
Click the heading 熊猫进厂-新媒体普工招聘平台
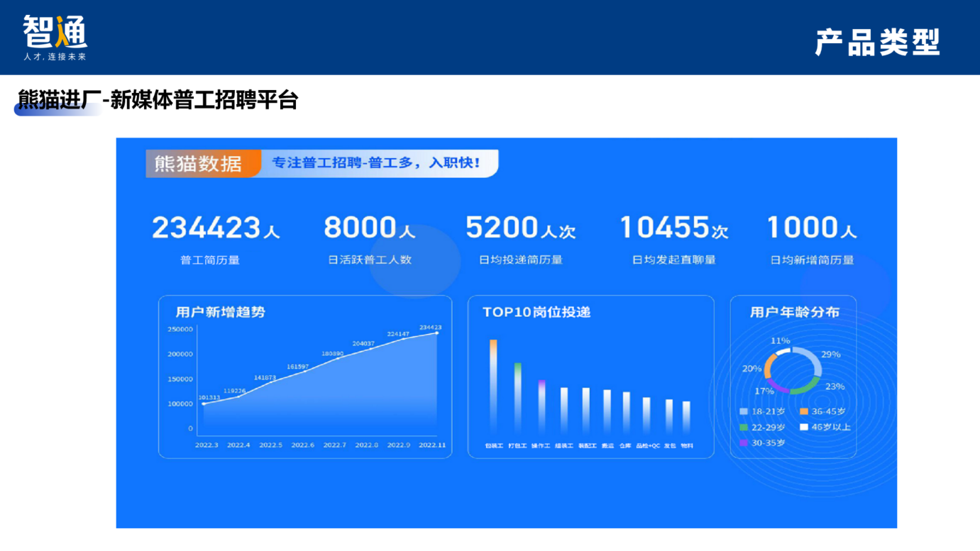tap(158, 100)
